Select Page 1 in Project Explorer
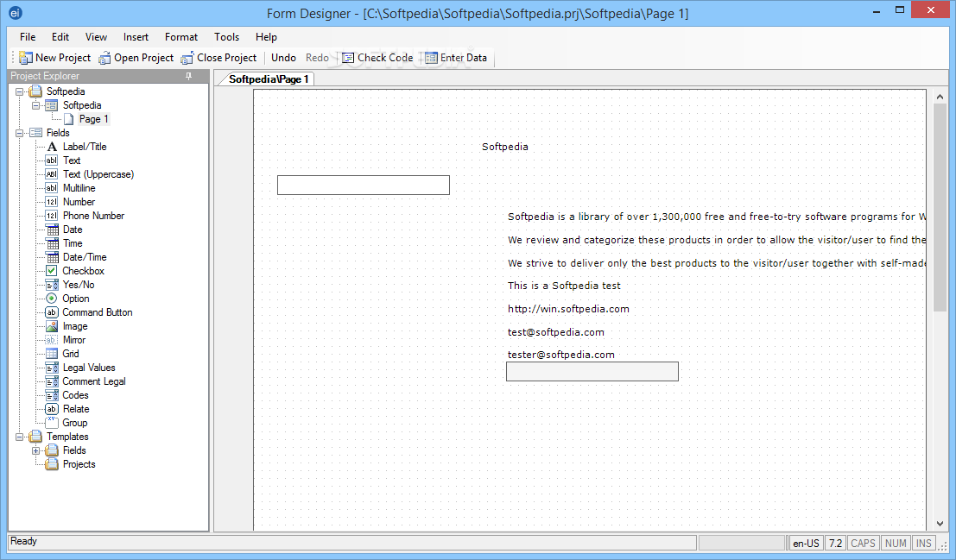 (x=93, y=119)
